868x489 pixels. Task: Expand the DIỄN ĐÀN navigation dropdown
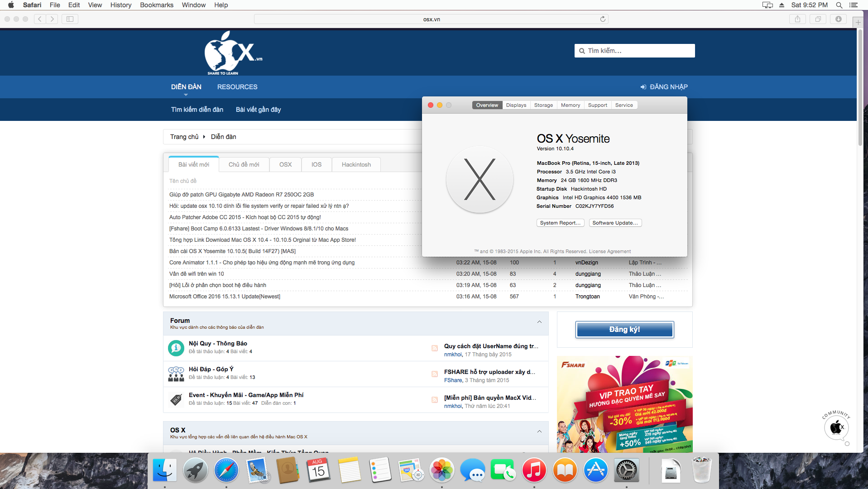pos(186,87)
